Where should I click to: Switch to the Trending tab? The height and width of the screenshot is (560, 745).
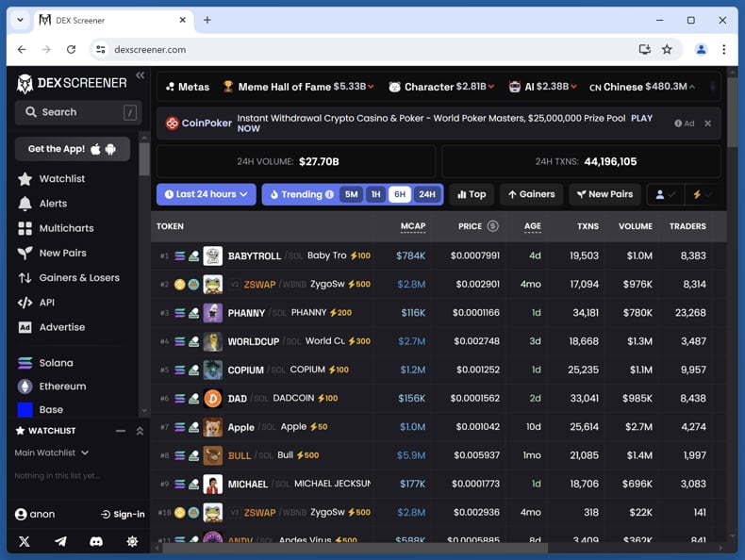(x=302, y=194)
